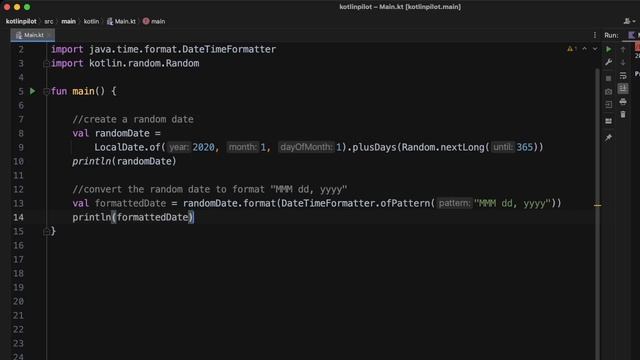Open the wrench settings in the Run panel
This screenshot has height=360, width=640.
coord(609,62)
